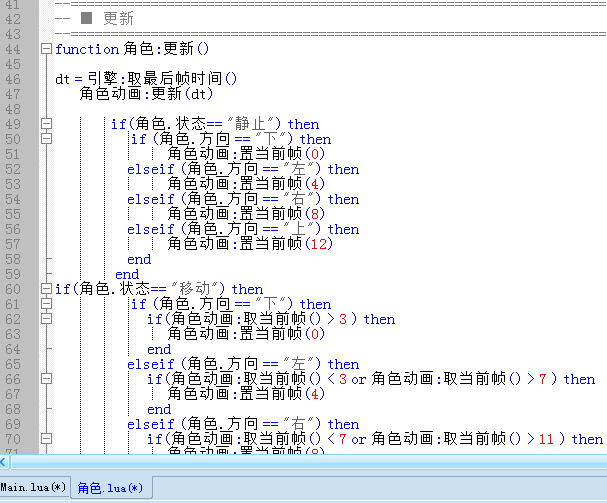
Task: Click 'elseif' on line 56 with '上'
Action: click(x=151, y=229)
